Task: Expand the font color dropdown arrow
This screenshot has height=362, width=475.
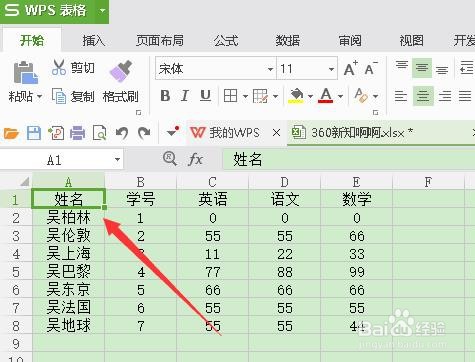Action: (x=340, y=96)
